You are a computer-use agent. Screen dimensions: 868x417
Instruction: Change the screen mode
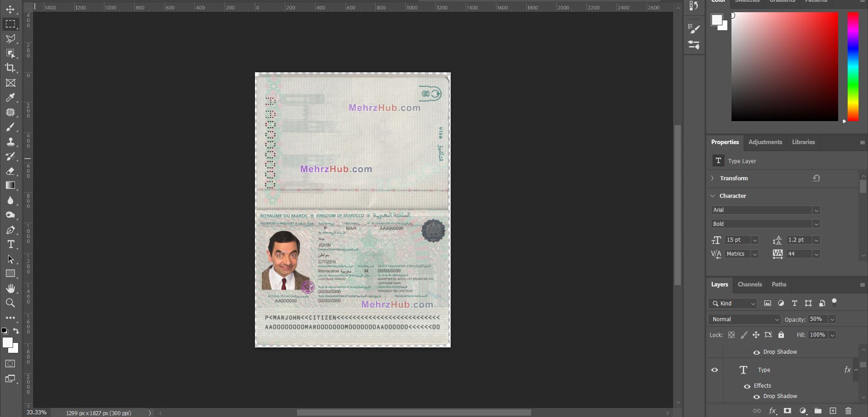tap(10, 379)
